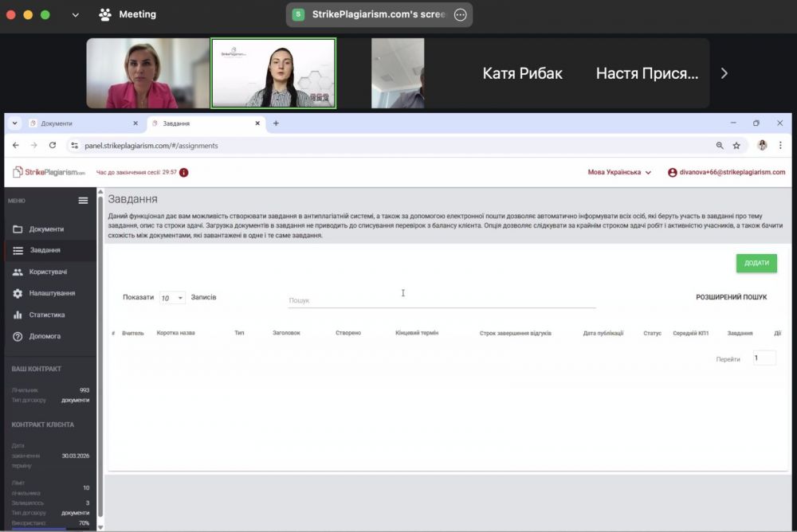The width and height of the screenshot is (797, 532).
Task: Open the Zoom window dropdown chevron
Action: pyautogui.click(x=75, y=15)
